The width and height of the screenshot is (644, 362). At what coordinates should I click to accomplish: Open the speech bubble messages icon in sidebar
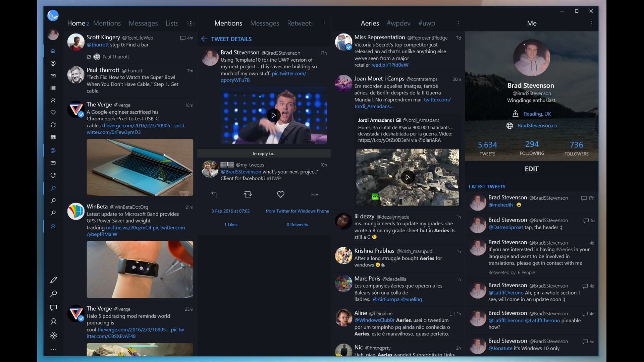pos(53,308)
